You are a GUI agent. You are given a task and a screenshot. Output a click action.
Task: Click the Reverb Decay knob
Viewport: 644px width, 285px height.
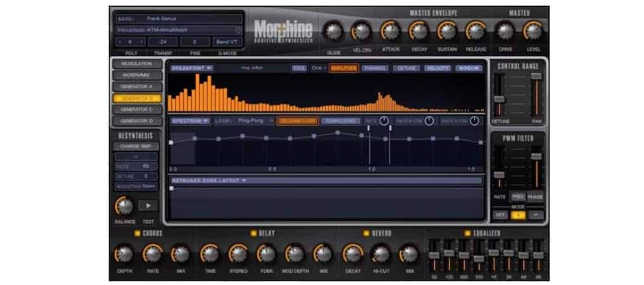353,254
